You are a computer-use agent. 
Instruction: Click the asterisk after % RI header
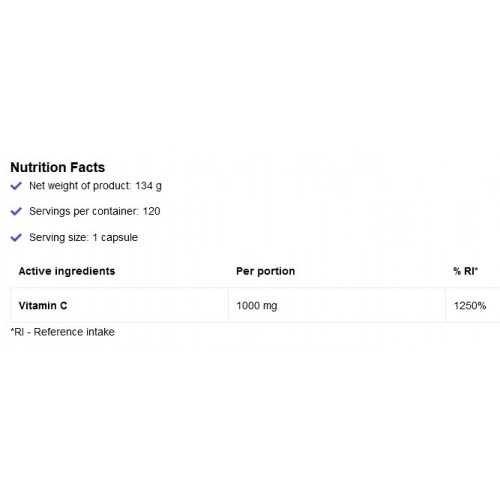(476, 268)
